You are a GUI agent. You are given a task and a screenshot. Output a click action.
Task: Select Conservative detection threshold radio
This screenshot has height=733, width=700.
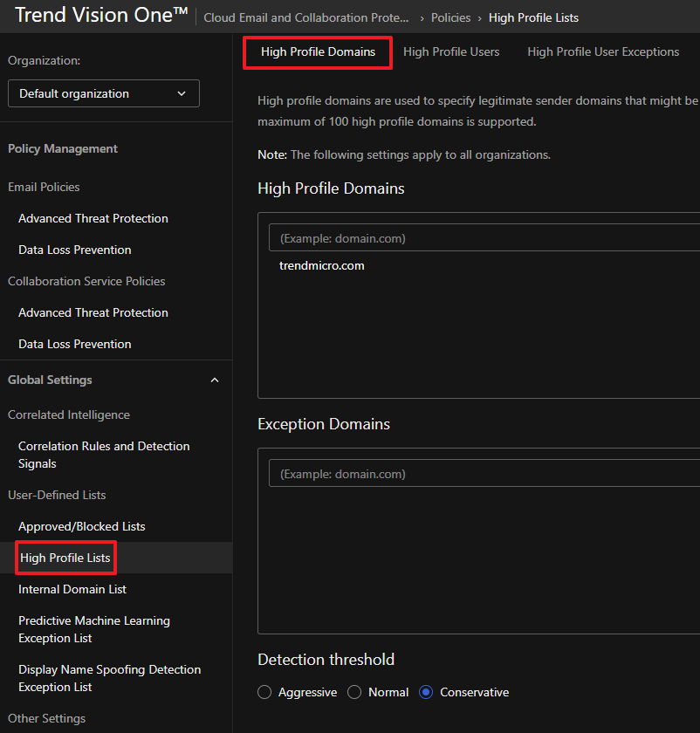426,692
